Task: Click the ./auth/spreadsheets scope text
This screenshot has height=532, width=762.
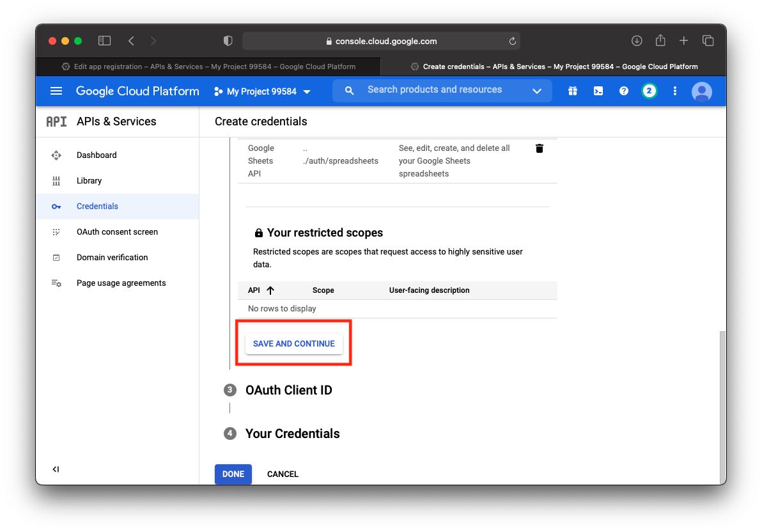Action: point(340,161)
